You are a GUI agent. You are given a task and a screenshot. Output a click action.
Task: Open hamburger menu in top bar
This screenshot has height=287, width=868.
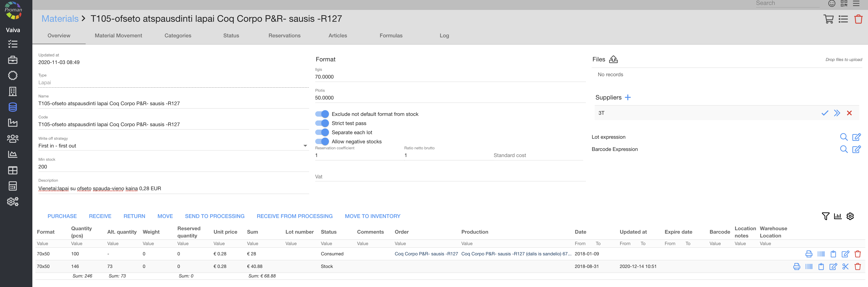point(856,4)
